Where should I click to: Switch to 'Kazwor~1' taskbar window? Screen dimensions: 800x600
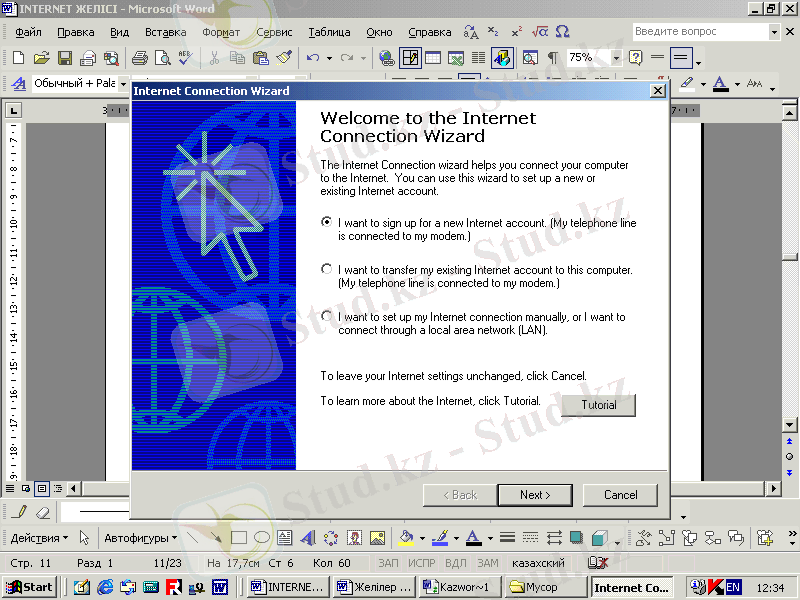pos(460,587)
